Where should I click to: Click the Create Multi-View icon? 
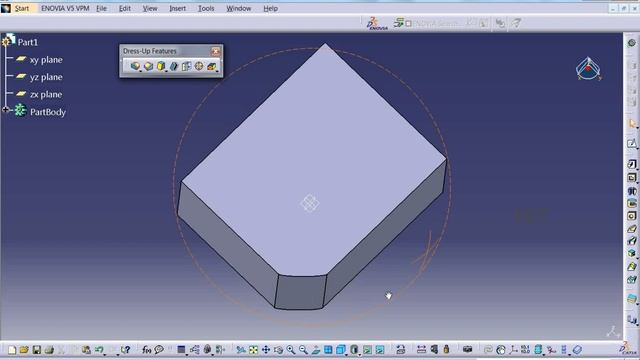click(x=328, y=350)
